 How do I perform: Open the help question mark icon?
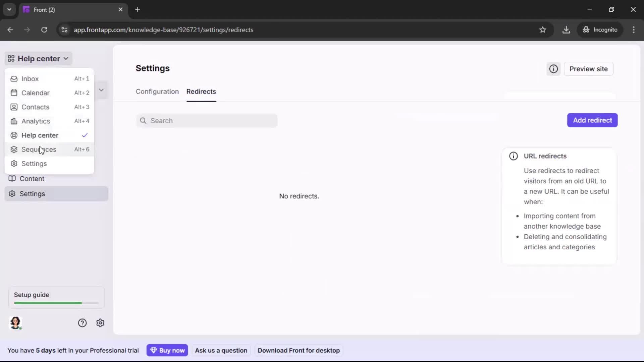click(82, 323)
